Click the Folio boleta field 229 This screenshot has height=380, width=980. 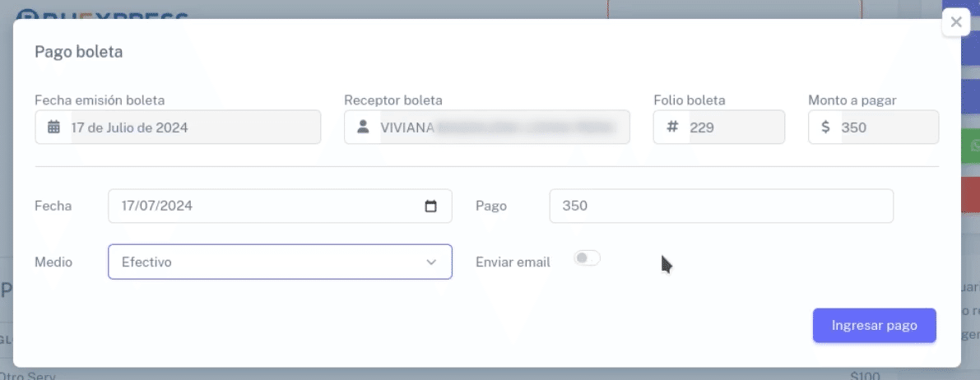[x=719, y=127]
